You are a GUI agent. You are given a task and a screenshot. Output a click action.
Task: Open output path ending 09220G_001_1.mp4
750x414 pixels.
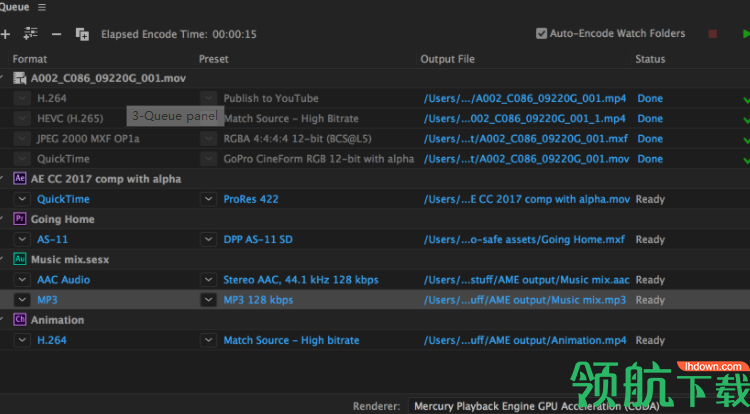(524, 118)
